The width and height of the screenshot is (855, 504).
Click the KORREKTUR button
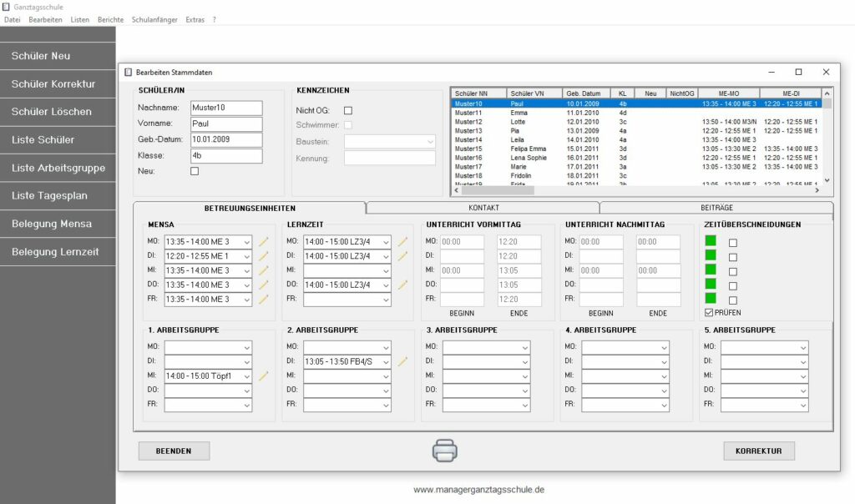tap(758, 451)
